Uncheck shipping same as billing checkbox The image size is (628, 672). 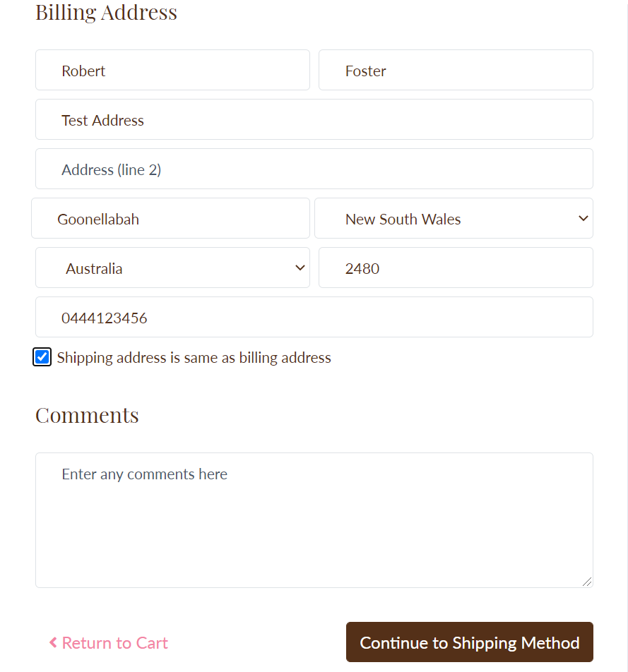click(x=42, y=357)
